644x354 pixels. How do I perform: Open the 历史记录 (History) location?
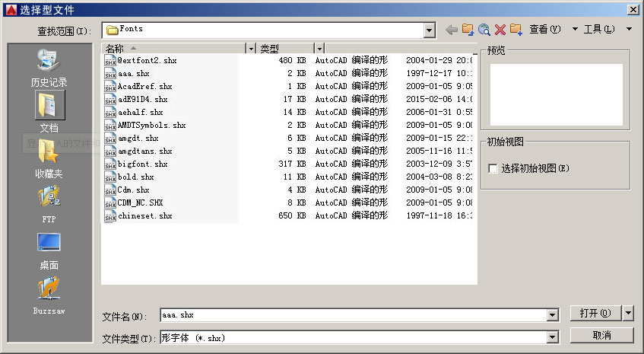pyautogui.click(x=49, y=67)
